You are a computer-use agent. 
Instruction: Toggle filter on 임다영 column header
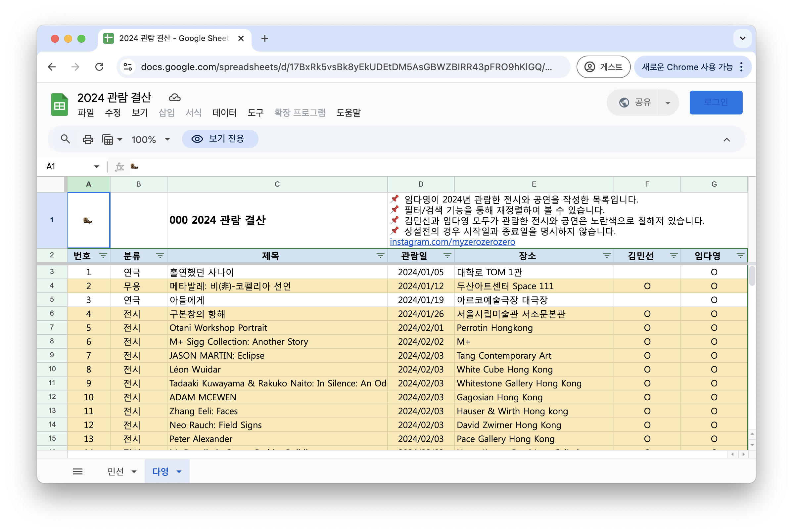click(x=740, y=256)
